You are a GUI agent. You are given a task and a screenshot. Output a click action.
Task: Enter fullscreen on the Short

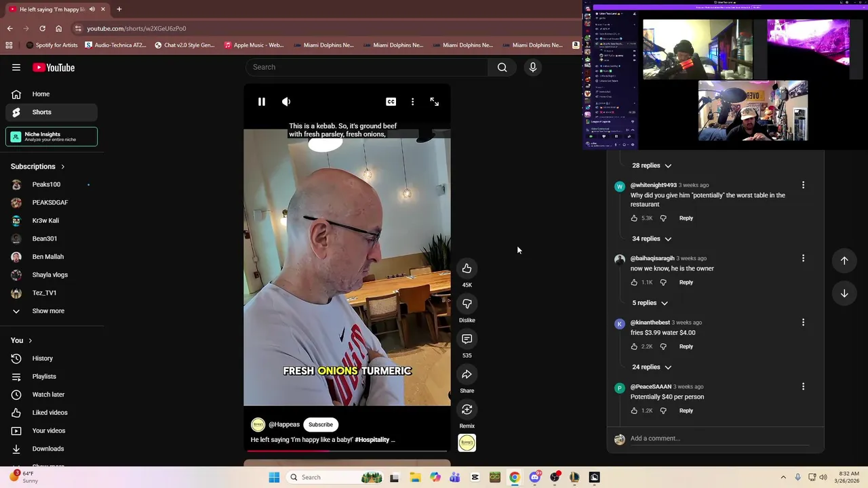tap(434, 102)
